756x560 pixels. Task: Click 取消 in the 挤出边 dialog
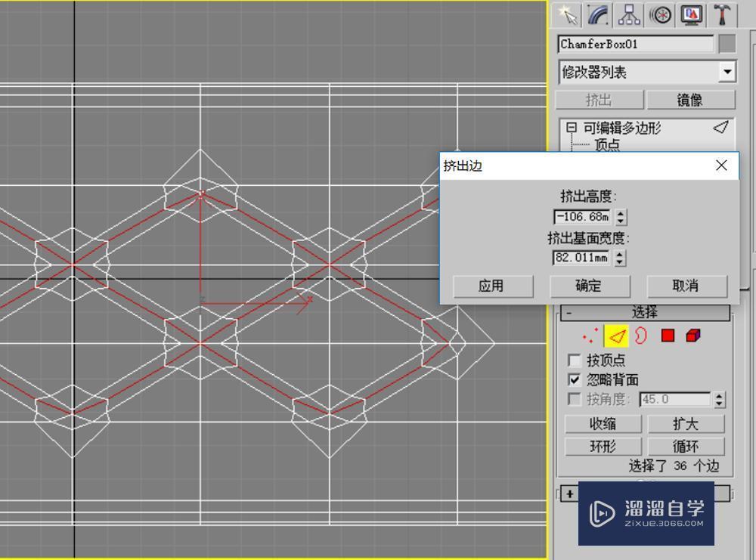(686, 286)
